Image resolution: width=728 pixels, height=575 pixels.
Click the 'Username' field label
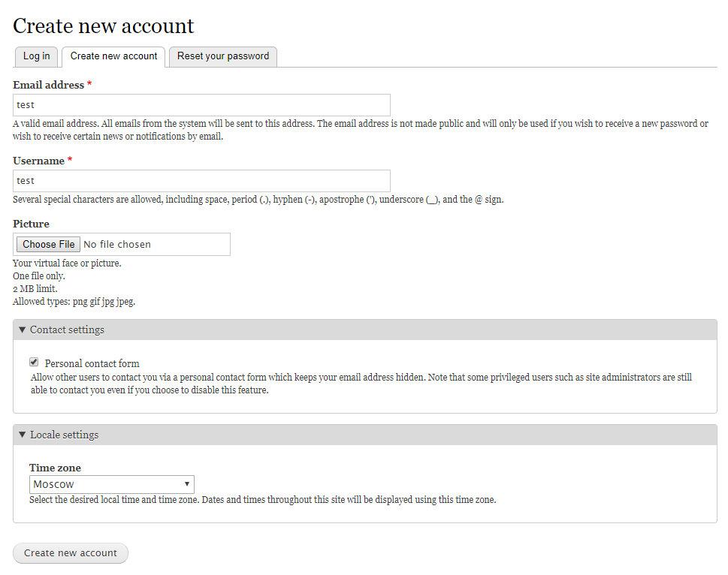click(x=38, y=161)
